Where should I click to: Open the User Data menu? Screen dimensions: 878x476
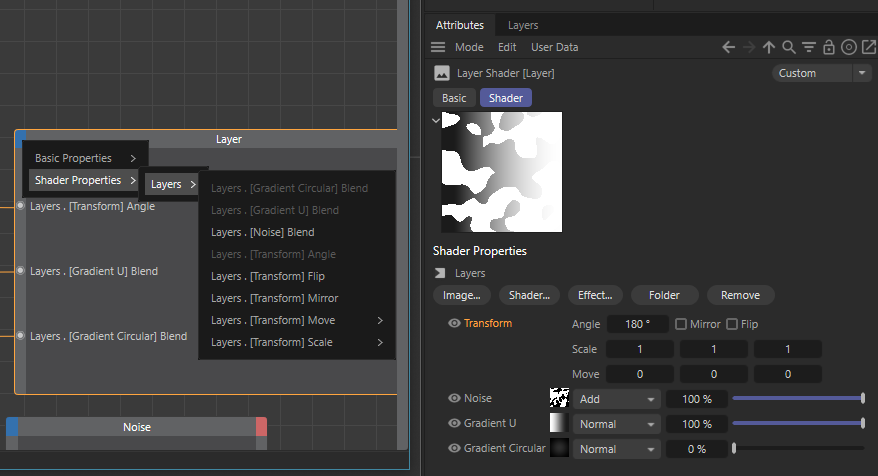point(554,48)
